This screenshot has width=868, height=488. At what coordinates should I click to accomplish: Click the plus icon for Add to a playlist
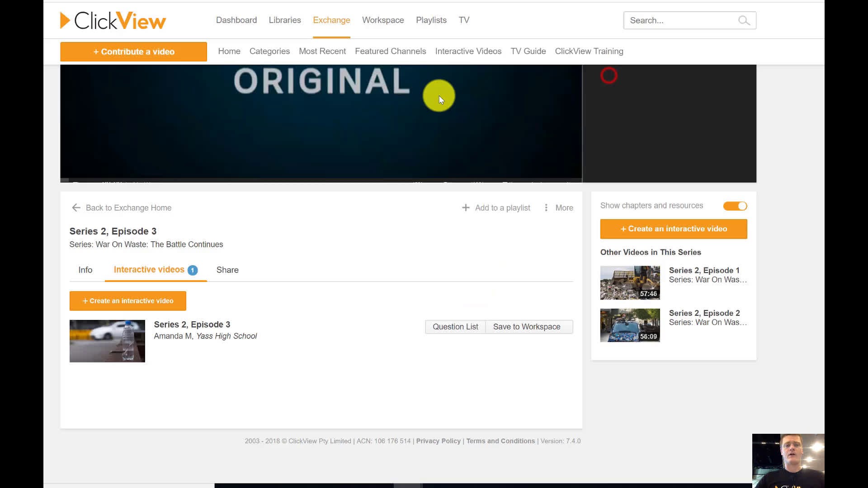coord(466,207)
